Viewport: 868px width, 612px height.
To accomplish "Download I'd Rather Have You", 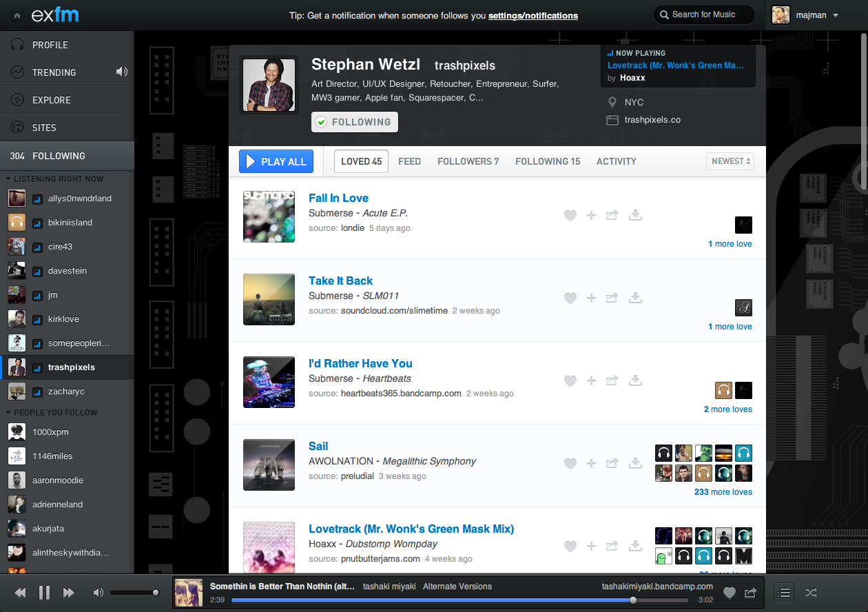I will [636, 381].
